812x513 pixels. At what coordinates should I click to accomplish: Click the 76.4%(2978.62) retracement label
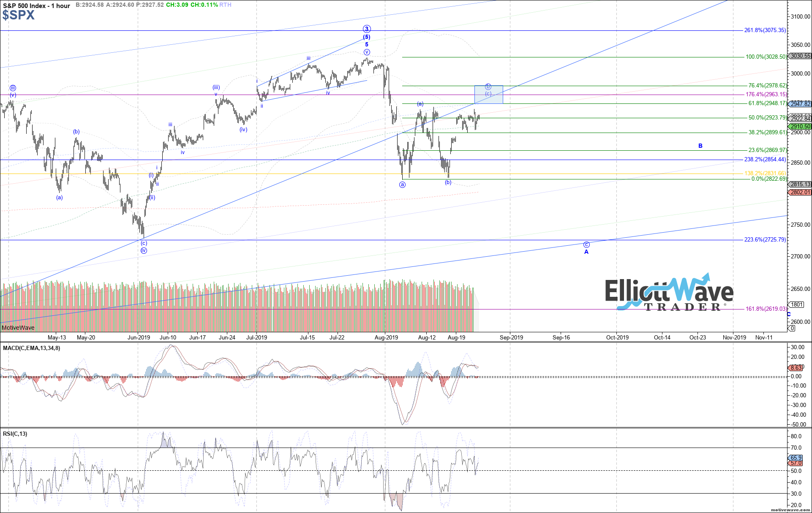pos(768,85)
